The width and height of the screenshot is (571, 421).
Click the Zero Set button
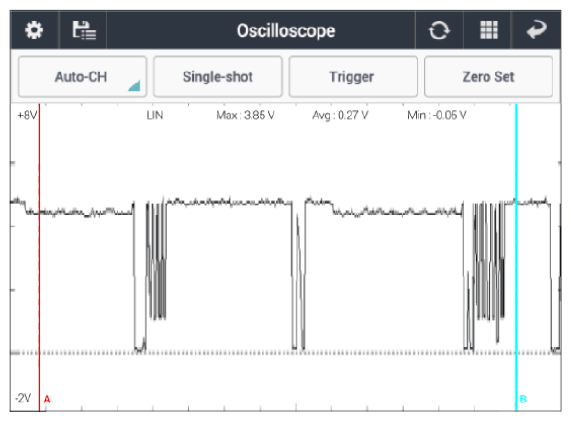click(488, 76)
